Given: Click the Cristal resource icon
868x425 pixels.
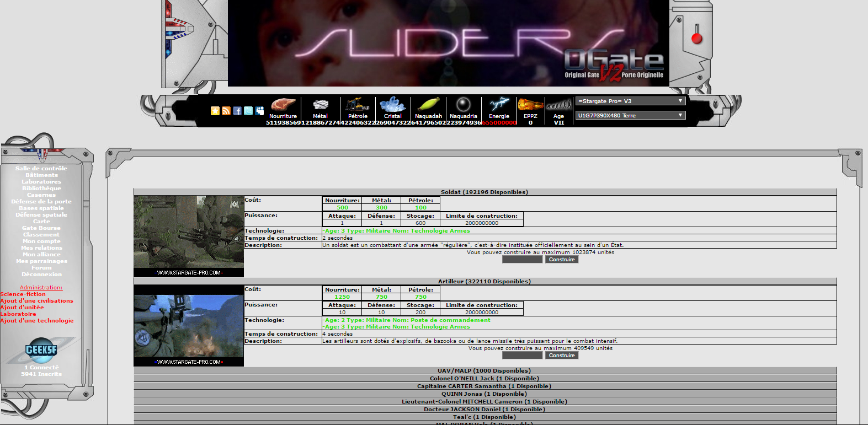Looking at the screenshot, I should (393, 104).
